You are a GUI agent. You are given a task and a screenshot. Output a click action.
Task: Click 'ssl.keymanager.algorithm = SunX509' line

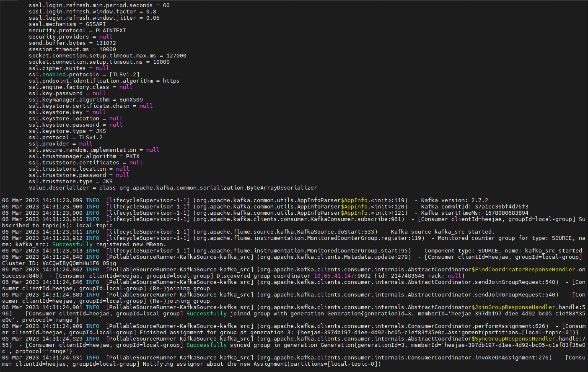coord(86,100)
